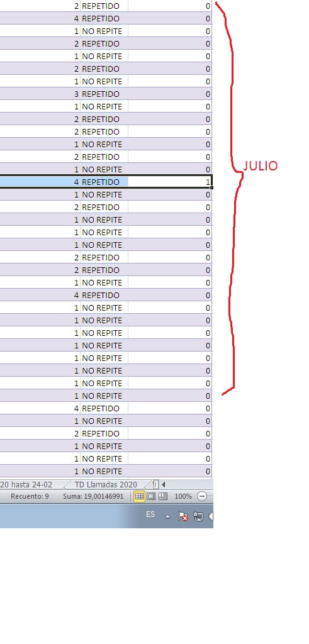309x644 pixels.
Task: Open the network tray icon
Action: tap(198, 516)
